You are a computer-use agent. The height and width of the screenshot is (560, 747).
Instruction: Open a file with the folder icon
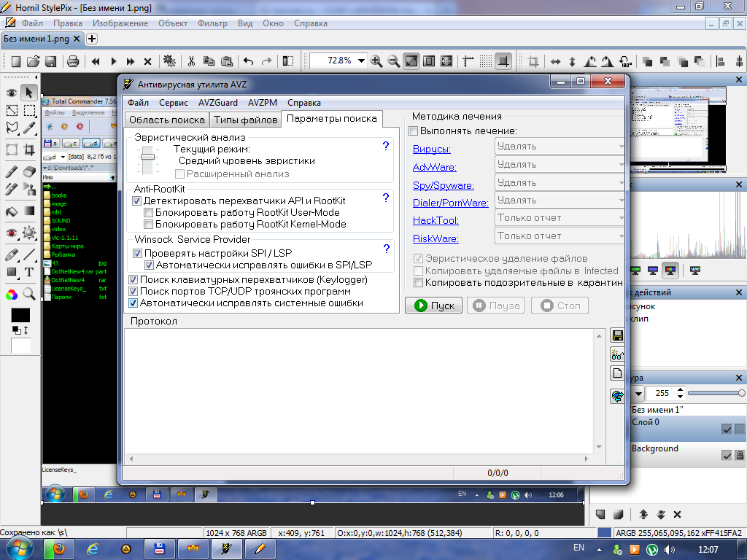coord(33,61)
